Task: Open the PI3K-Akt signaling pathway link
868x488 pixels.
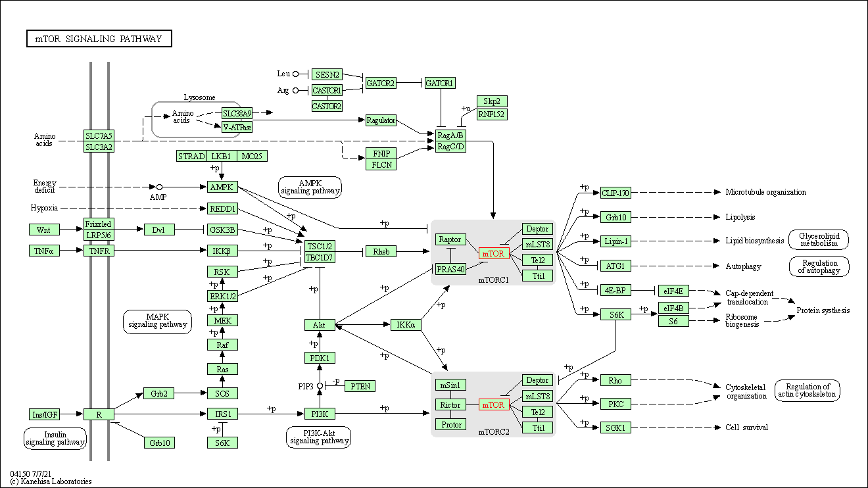Action: [318, 437]
